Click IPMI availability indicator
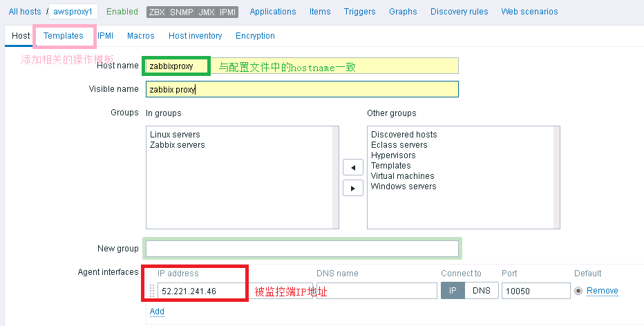 pos(227,12)
